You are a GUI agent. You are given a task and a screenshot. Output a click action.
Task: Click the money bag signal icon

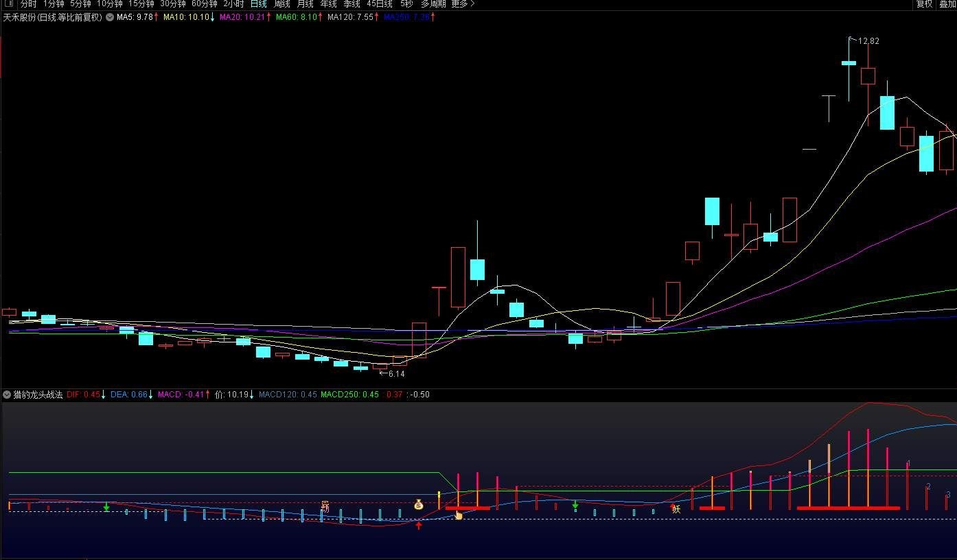(419, 504)
